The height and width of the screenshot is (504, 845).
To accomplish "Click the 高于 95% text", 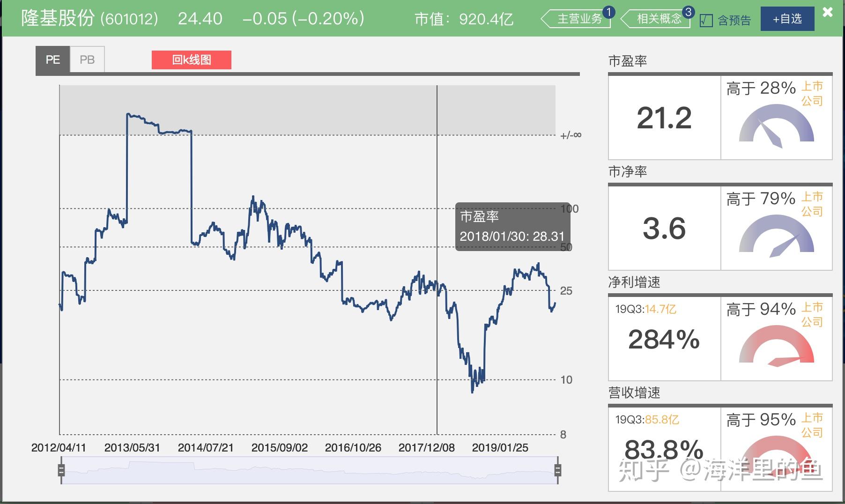I will click(761, 420).
